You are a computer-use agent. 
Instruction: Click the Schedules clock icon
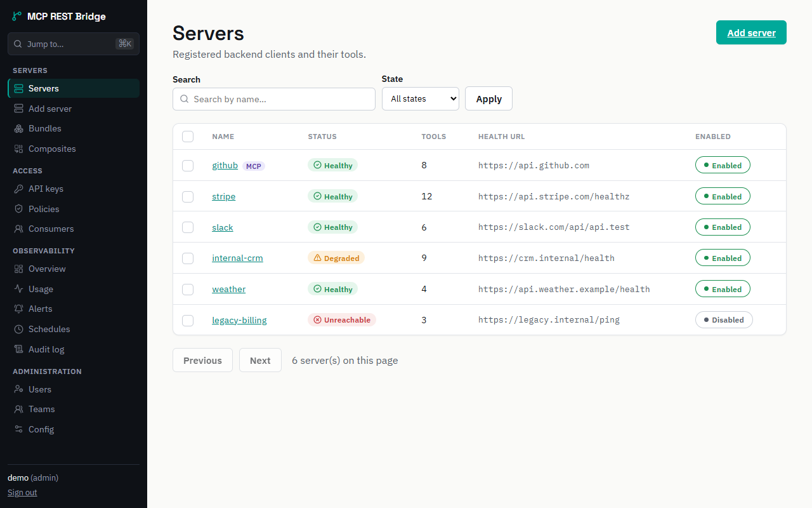[x=18, y=329]
